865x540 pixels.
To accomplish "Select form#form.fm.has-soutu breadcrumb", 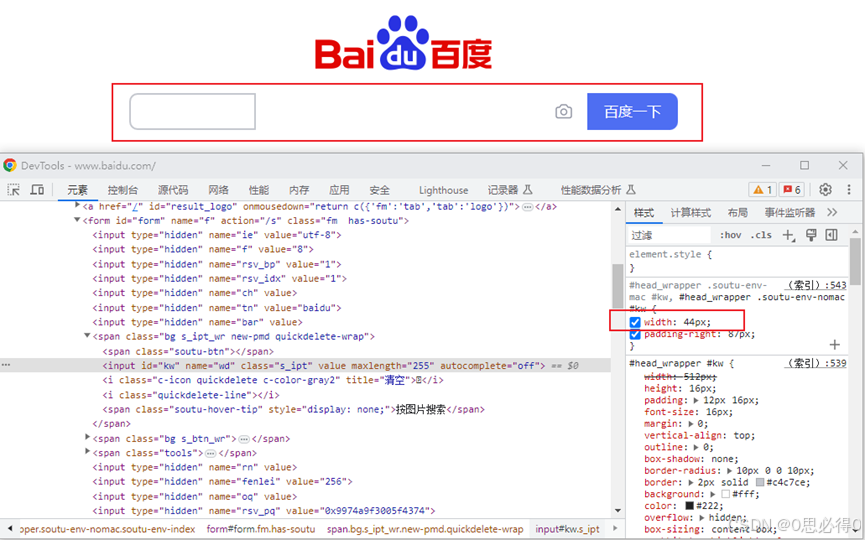I will click(261, 529).
